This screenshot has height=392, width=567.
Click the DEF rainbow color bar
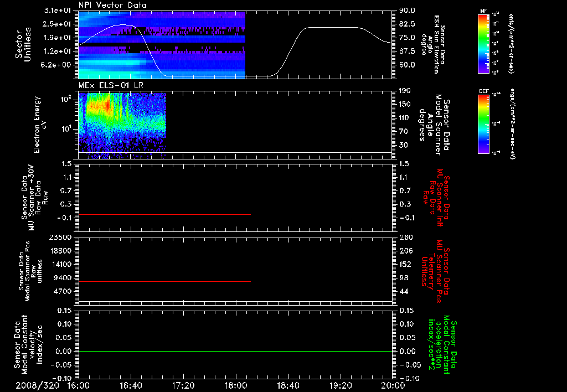[x=484, y=124]
